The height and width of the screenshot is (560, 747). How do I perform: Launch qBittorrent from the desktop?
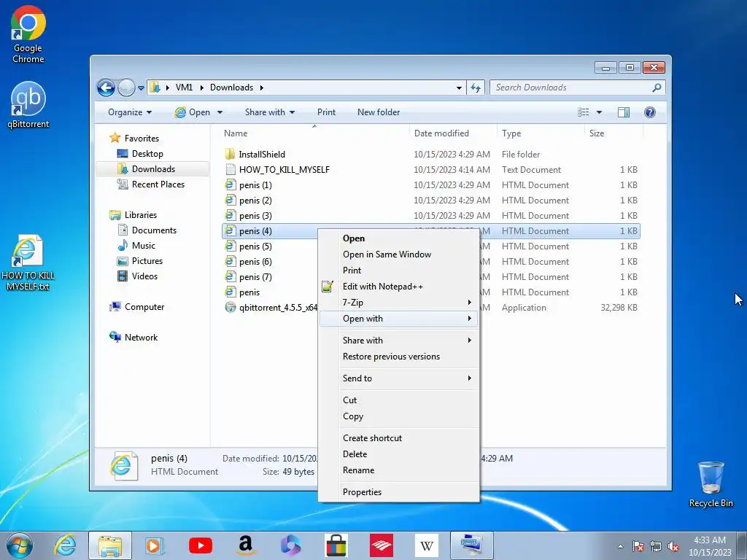(28, 105)
